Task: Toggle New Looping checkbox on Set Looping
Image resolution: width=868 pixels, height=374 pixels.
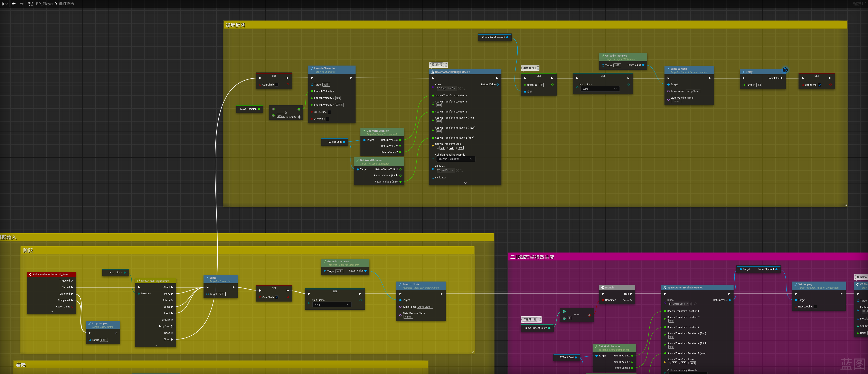Action: click(815, 307)
